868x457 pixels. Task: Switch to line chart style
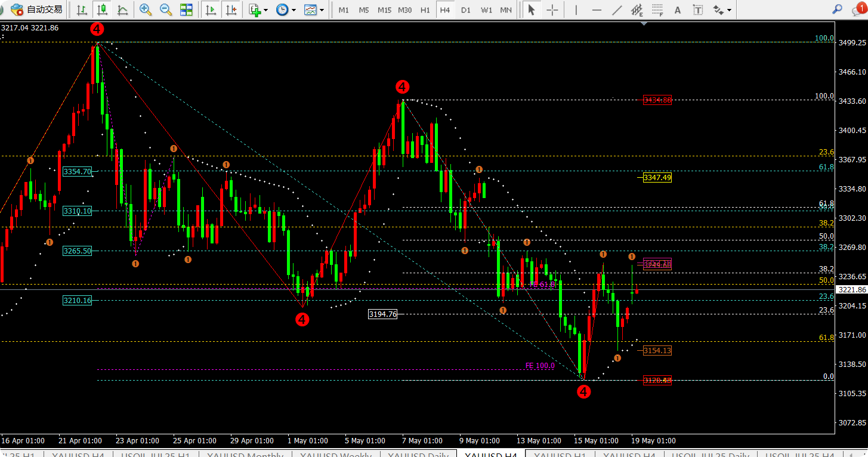(x=123, y=10)
